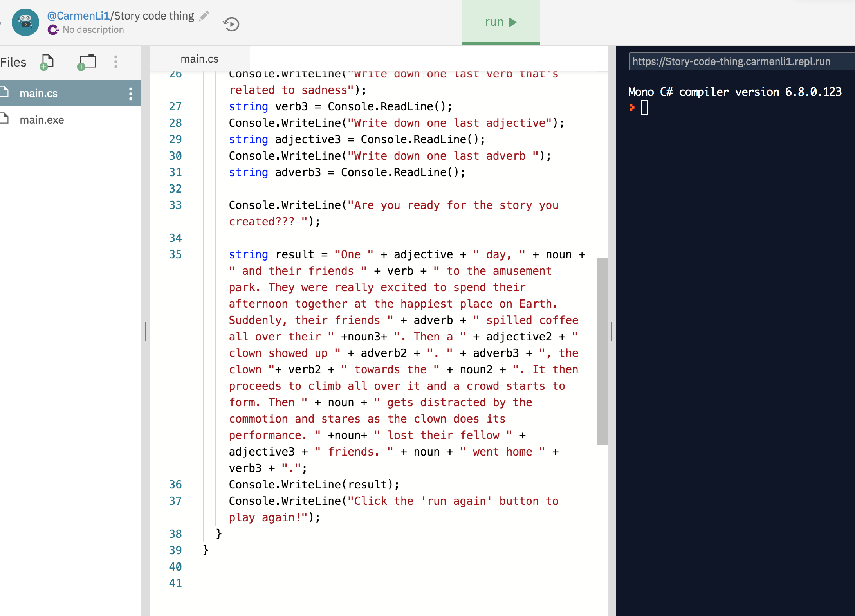
Task: Click the console prompt cursor
Action: pos(644,108)
